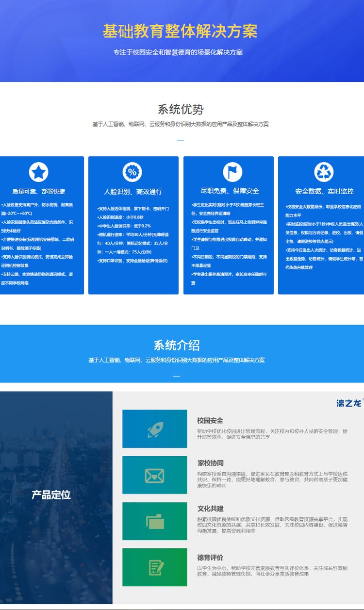Click the 基础教育整体解决方案 banner title
Viewport: 364px width, 610px height.
tap(180, 32)
